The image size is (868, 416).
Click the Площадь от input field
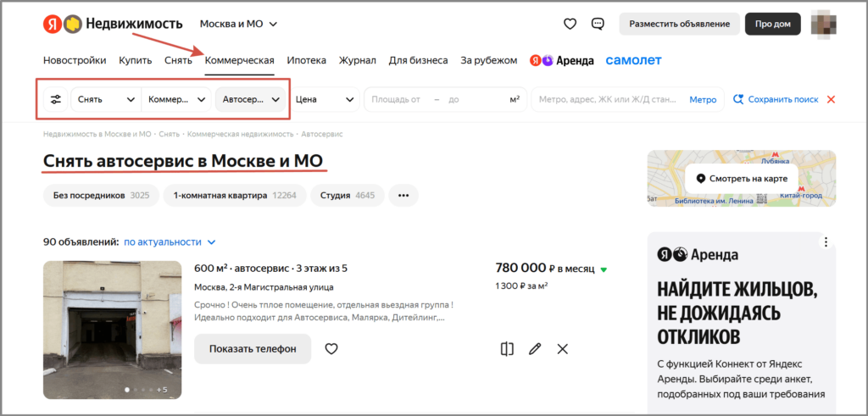click(x=396, y=99)
